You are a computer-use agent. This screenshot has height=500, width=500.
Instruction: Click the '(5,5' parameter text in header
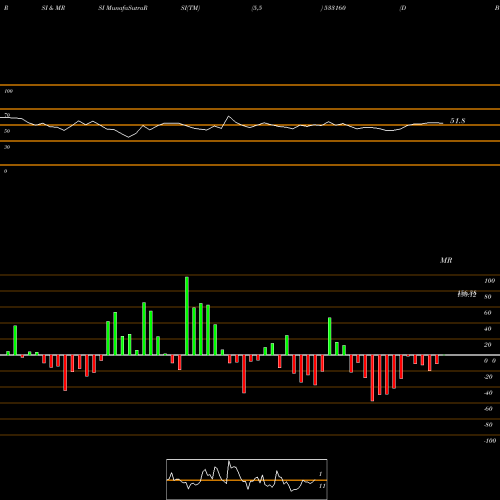tap(257, 8)
